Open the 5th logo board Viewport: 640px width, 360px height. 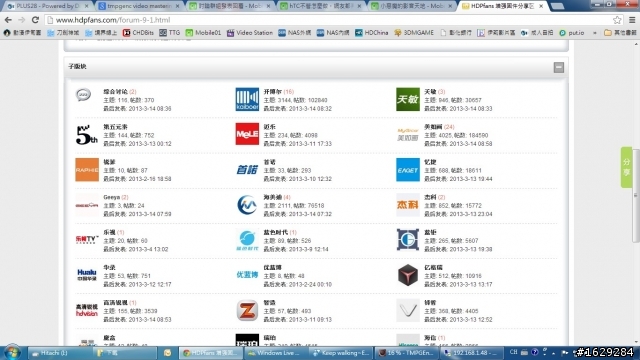[87, 135]
